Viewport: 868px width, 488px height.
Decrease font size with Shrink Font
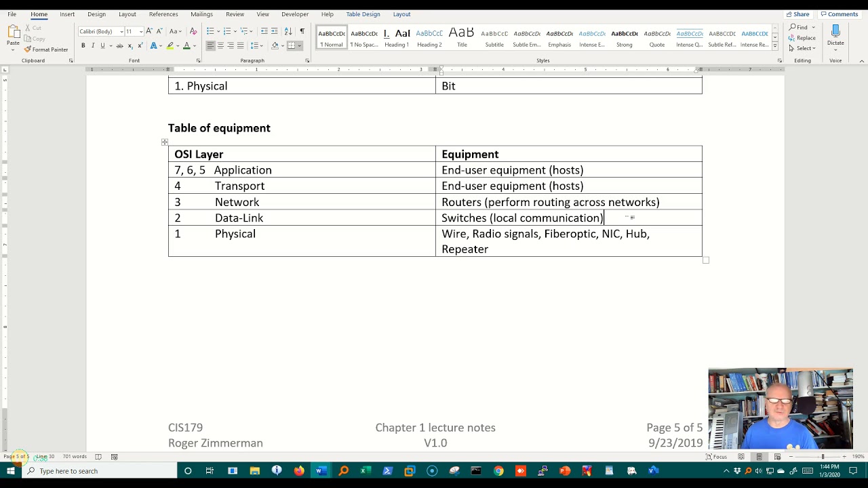coord(160,31)
